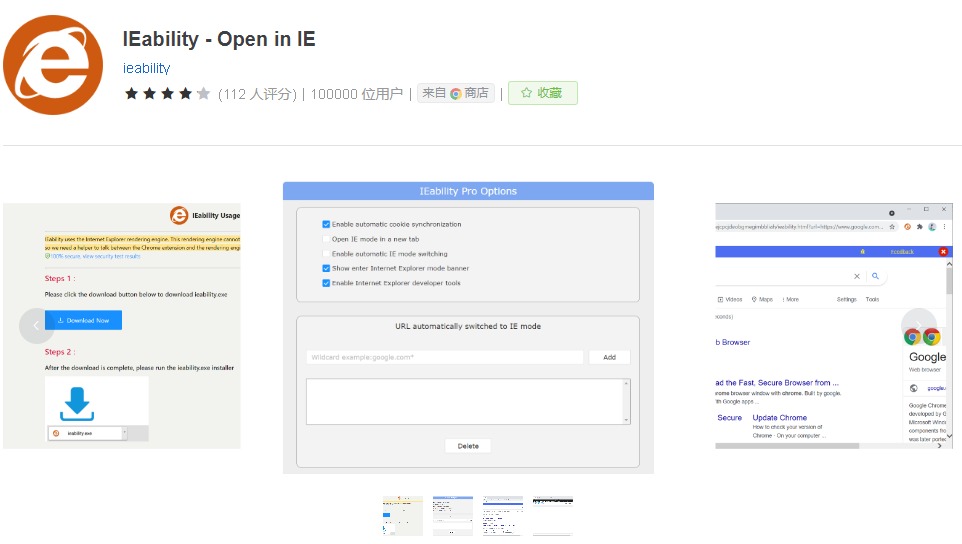Toggle Enable automatic cookie synchronization checkbox
Image resolution: width=962 pixels, height=544 pixels.
(x=326, y=224)
